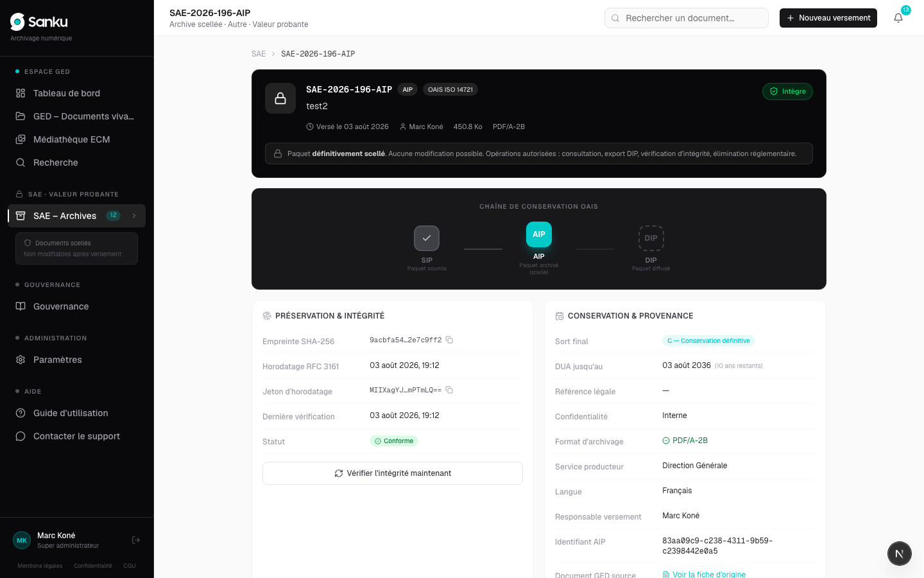Click the Médiathèque images icon
This screenshot has width=924, height=578.
pyautogui.click(x=21, y=139)
